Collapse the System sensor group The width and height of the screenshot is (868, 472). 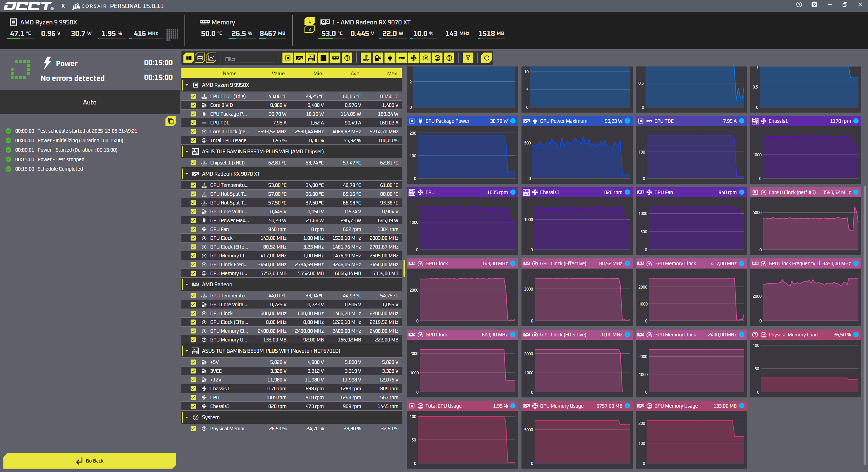(187, 417)
